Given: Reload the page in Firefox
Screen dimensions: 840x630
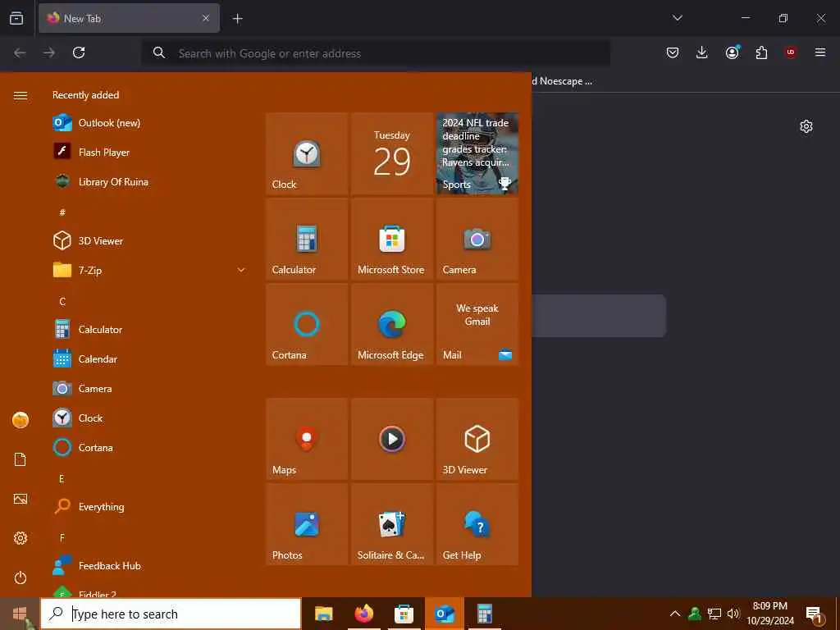Looking at the screenshot, I should pyautogui.click(x=79, y=52).
